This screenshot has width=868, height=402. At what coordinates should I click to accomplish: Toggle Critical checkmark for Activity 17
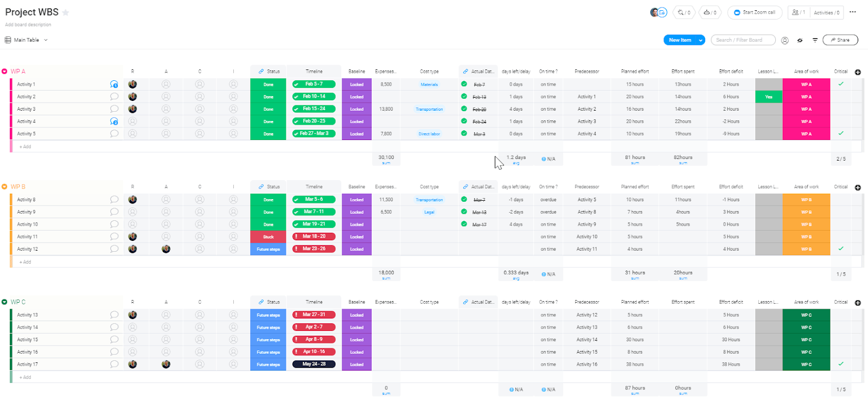[841, 364]
